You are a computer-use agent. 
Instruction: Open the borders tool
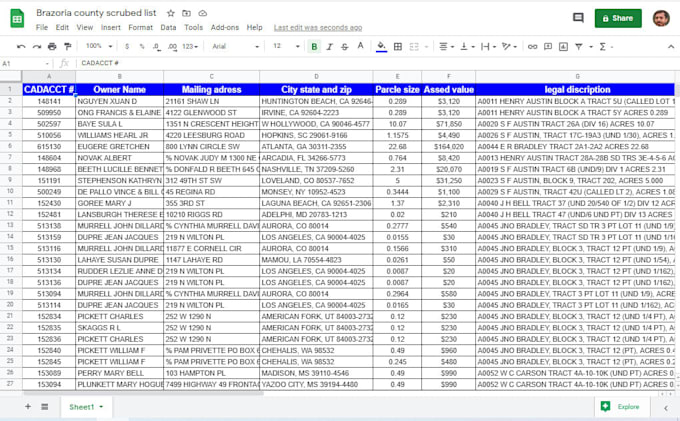tap(398, 46)
